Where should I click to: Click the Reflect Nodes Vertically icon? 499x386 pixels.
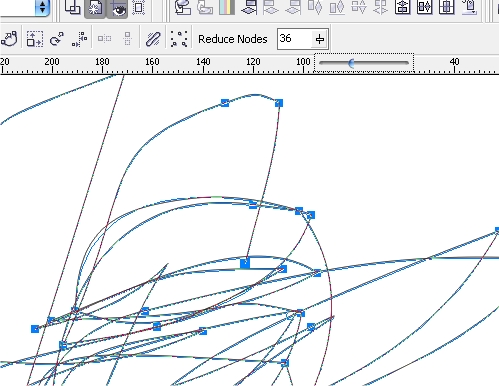(127, 39)
